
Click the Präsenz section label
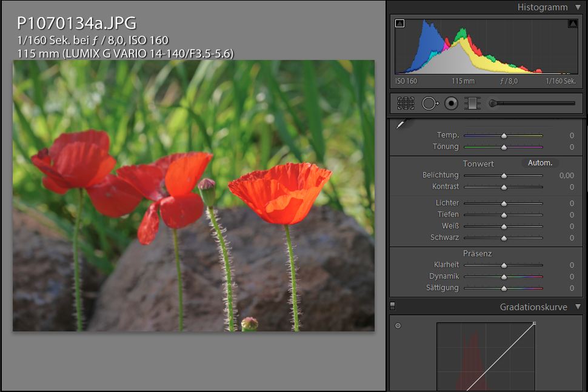[477, 254]
